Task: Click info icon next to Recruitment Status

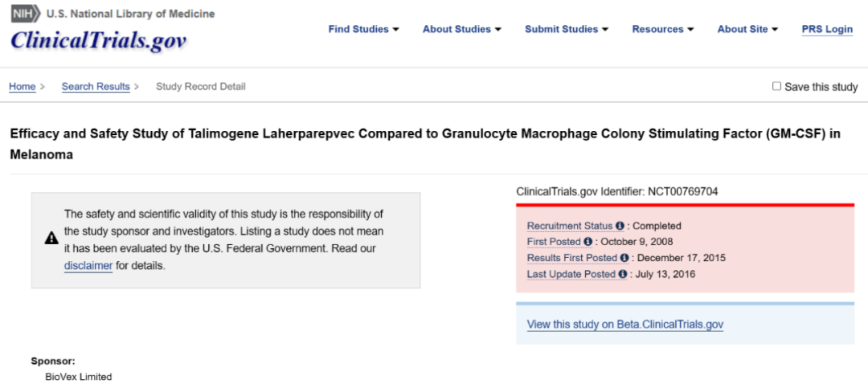Action: coord(620,227)
